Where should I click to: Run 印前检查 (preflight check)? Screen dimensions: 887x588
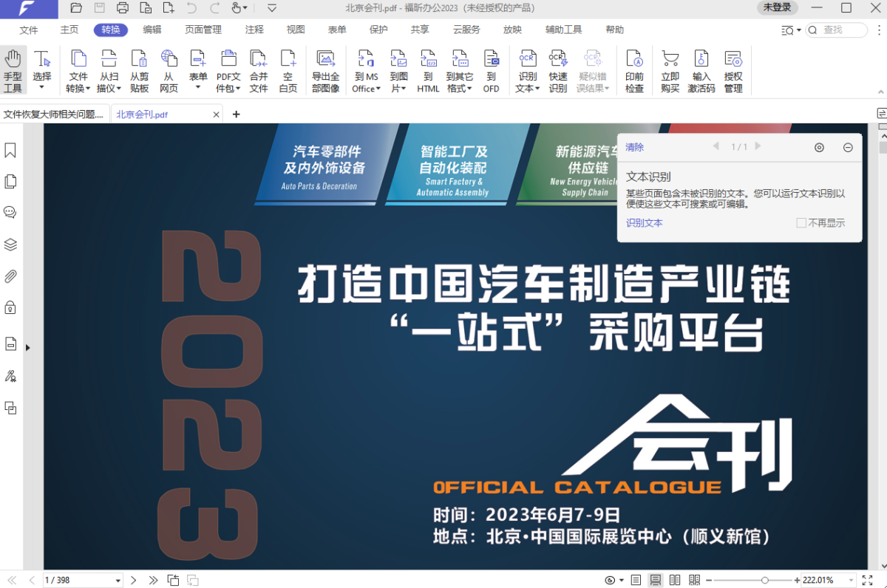point(634,69)
